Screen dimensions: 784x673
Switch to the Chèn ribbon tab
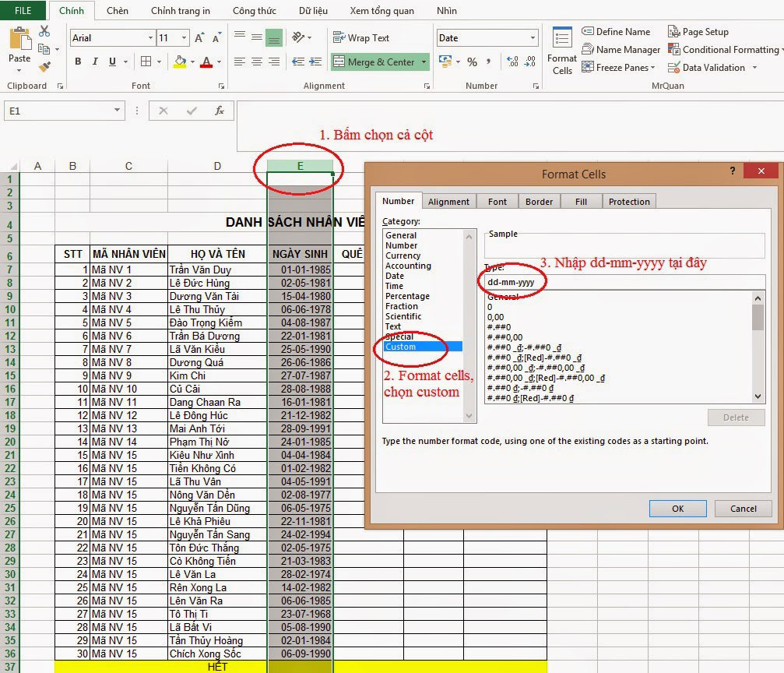click(x=118, y=11)
